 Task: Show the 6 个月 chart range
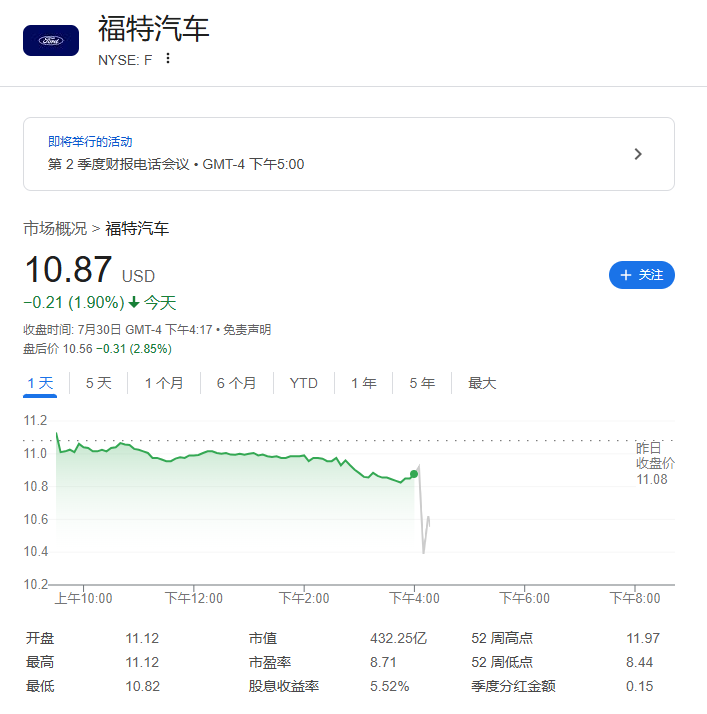(x=236, y=383)
